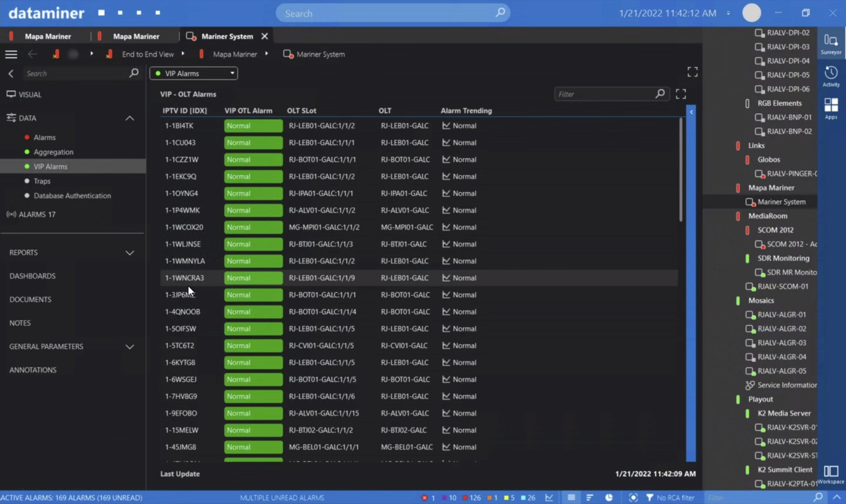The width and height of the screenshot is (846, 504).
Task: Click the magnifier icon in top search bar
Action: 500,13
